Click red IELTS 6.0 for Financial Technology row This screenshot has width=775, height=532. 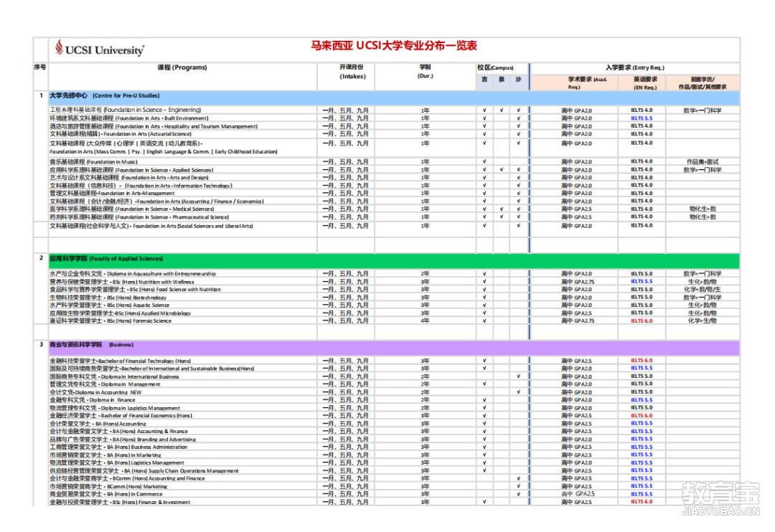(642, 361)
